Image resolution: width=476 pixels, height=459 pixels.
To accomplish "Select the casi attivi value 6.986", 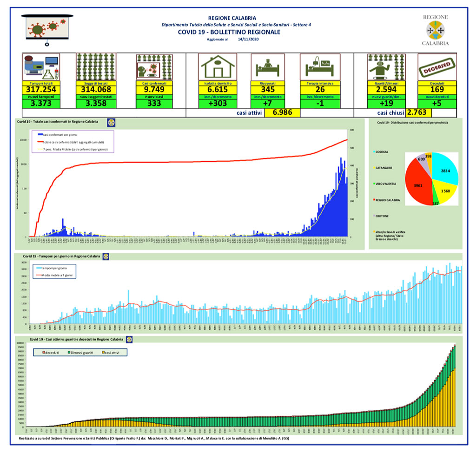I will (x=282, y=112).
